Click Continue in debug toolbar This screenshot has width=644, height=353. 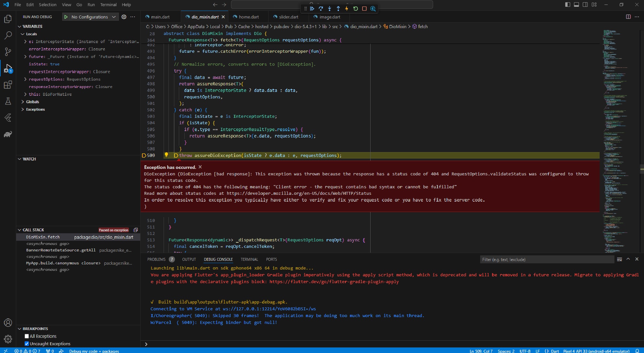(x=312, y=9)
